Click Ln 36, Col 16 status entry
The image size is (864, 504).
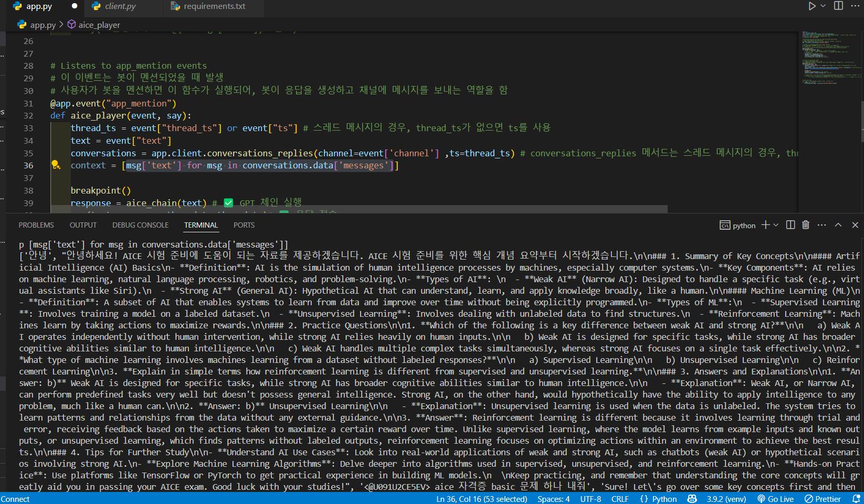482,499
